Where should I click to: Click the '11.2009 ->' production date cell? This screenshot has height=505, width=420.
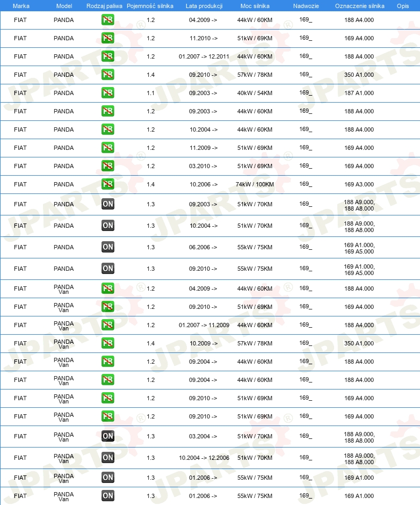tap(204, 148)
